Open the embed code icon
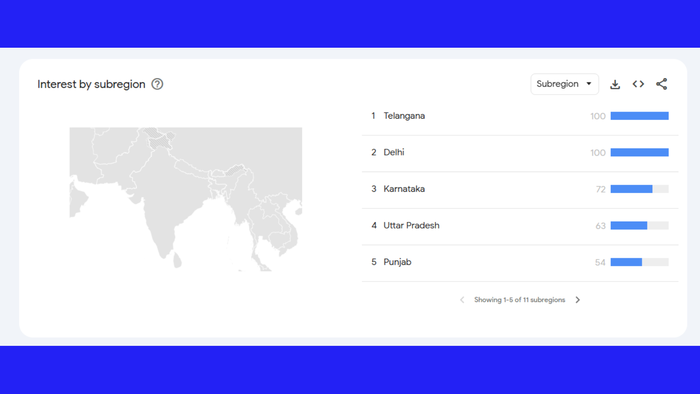700x394 pixels. click(638, 84)
